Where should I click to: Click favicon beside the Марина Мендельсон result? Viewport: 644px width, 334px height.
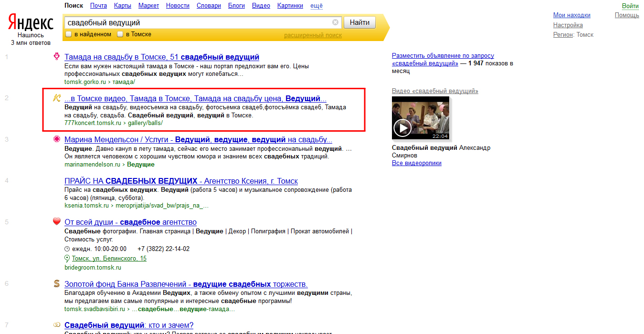(x=57, y=139)
